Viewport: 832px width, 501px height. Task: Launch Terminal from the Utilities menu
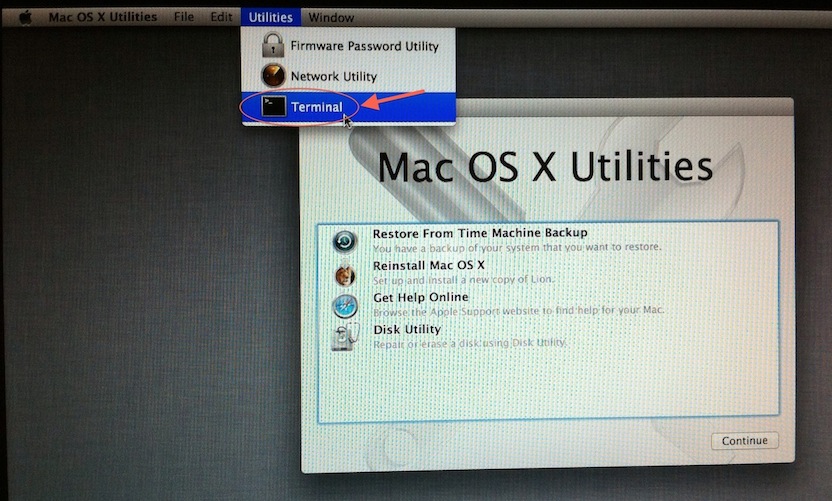point(348,107)
